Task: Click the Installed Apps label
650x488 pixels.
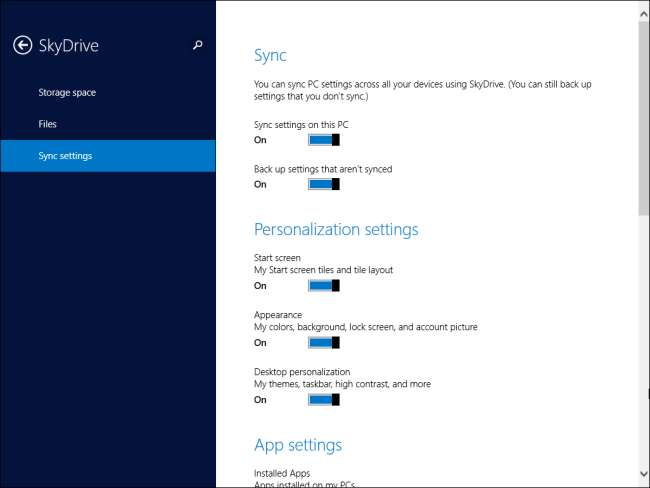Action: coord(282,472)
